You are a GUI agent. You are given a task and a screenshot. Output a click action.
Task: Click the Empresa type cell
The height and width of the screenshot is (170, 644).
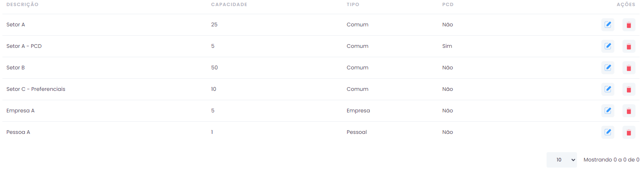point(358,111)
